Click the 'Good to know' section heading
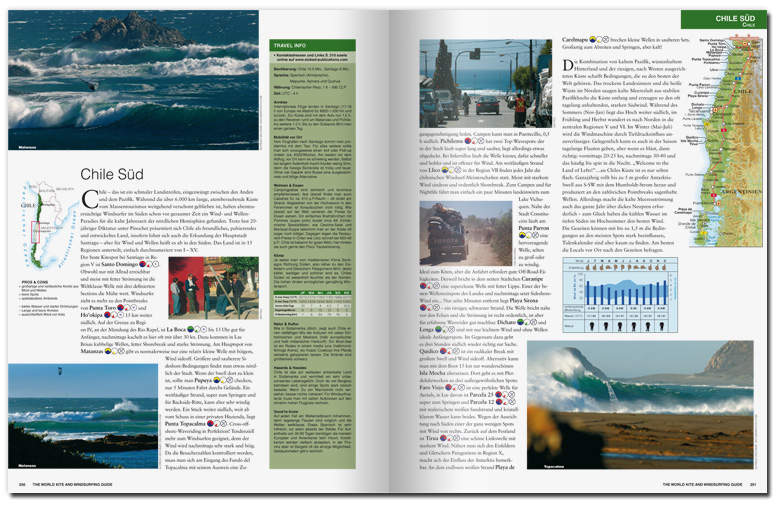780x505 pixels. point(286,412)
